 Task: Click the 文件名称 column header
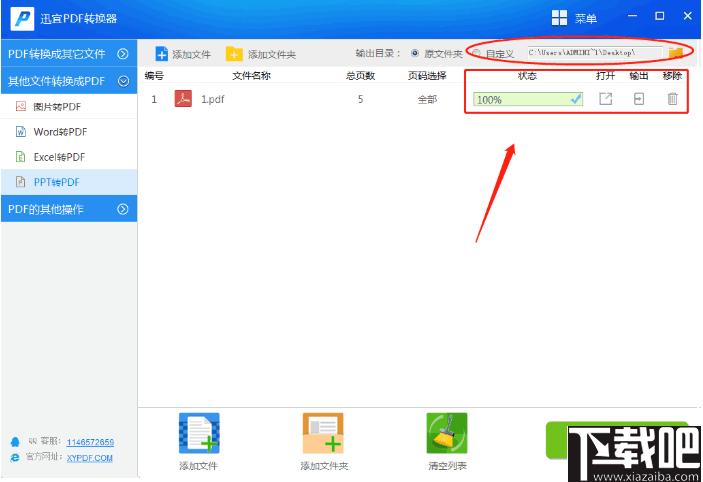[x=252, y=76]
